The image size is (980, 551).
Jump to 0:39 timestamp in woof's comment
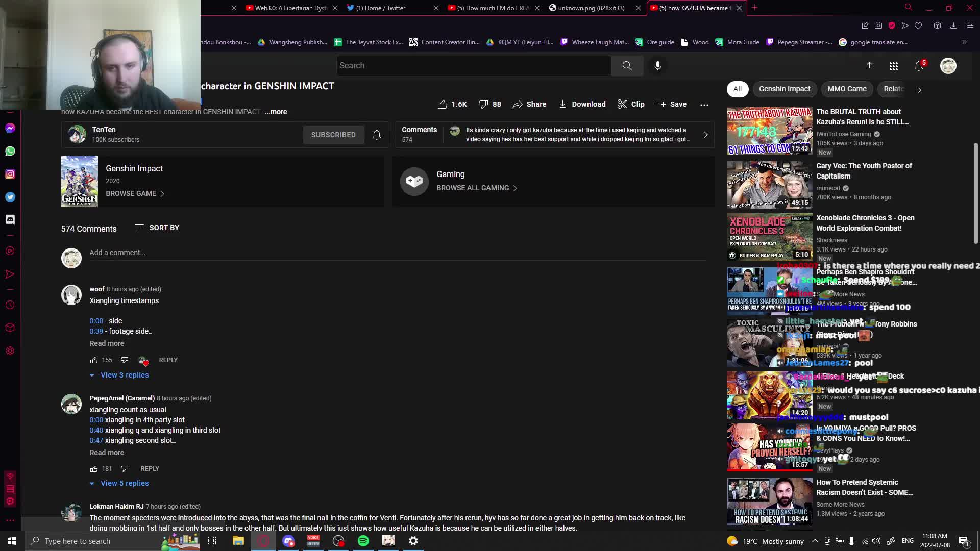click(96, 331)
